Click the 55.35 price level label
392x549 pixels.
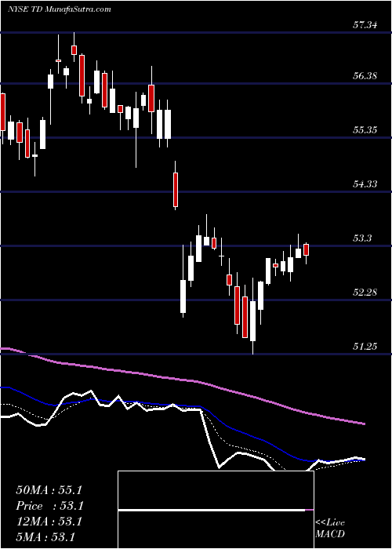click(365, 130)
